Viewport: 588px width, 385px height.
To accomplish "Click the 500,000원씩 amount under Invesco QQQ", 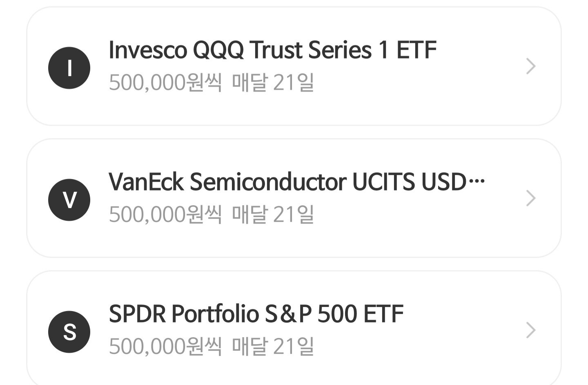I will [165, 83].
